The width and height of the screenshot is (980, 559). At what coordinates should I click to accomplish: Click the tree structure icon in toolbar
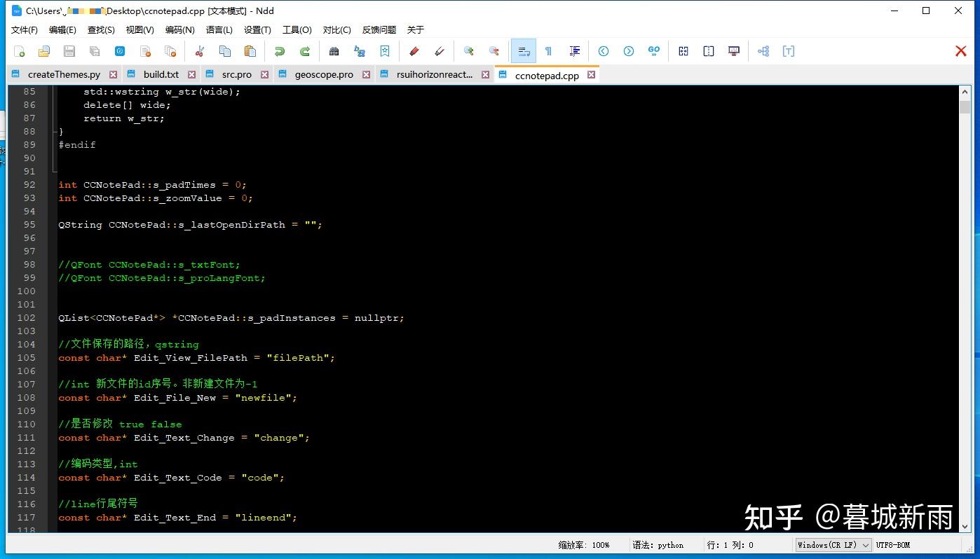tap(763, 51)
